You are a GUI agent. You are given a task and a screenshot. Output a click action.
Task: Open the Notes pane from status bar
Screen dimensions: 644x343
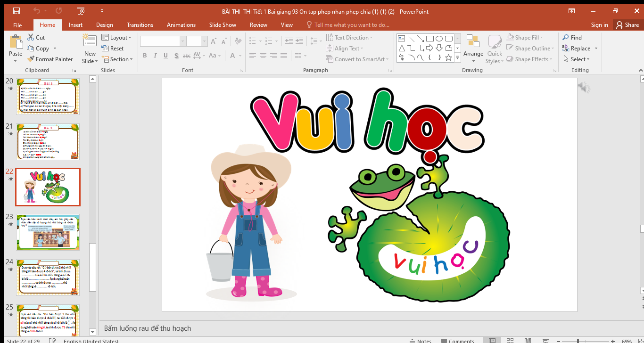[420, 341]
